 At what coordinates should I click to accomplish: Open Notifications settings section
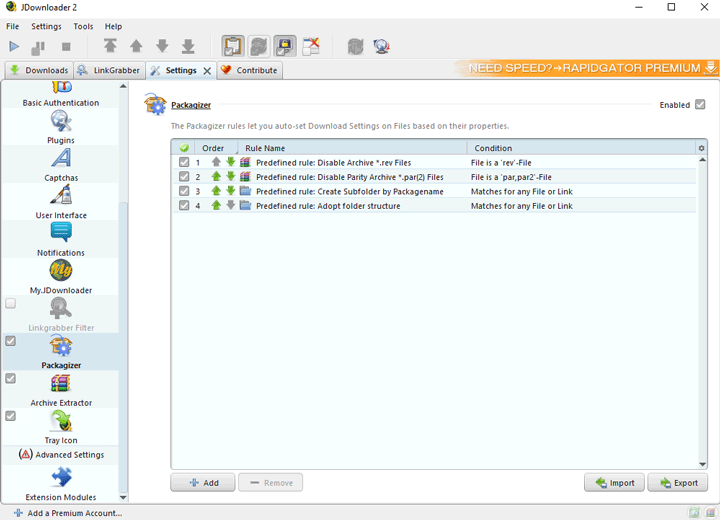pyautogui.click(x=61, y=239)
